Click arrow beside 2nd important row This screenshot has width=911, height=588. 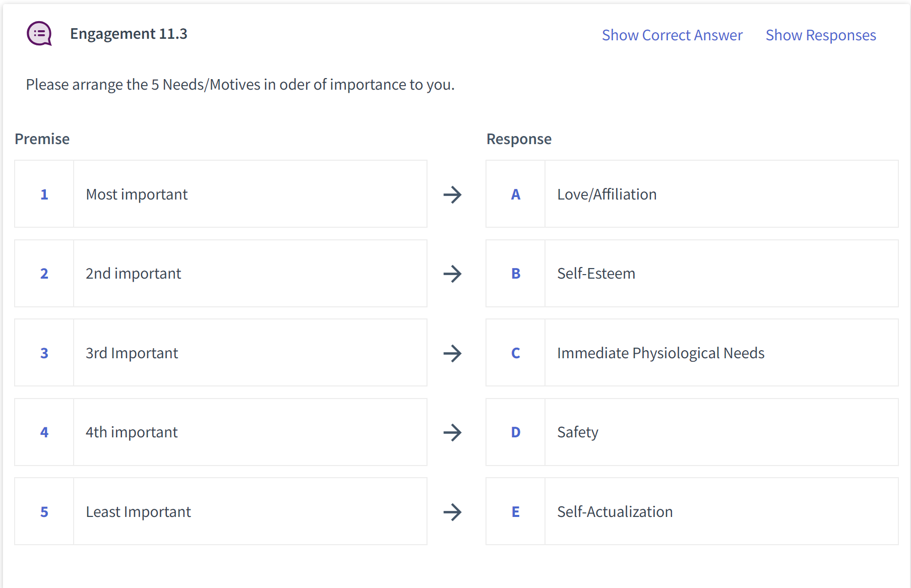[x=452, y=274]
